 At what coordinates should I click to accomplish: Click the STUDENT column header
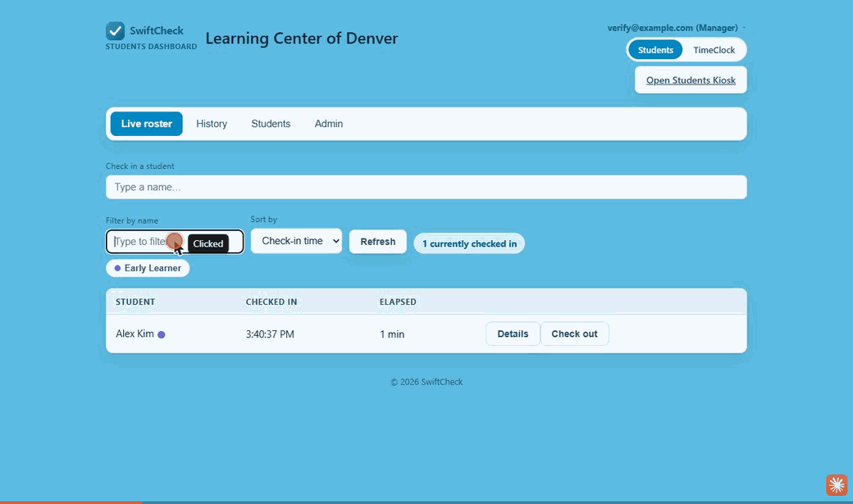pyautogui.click(x=135, y=302)
